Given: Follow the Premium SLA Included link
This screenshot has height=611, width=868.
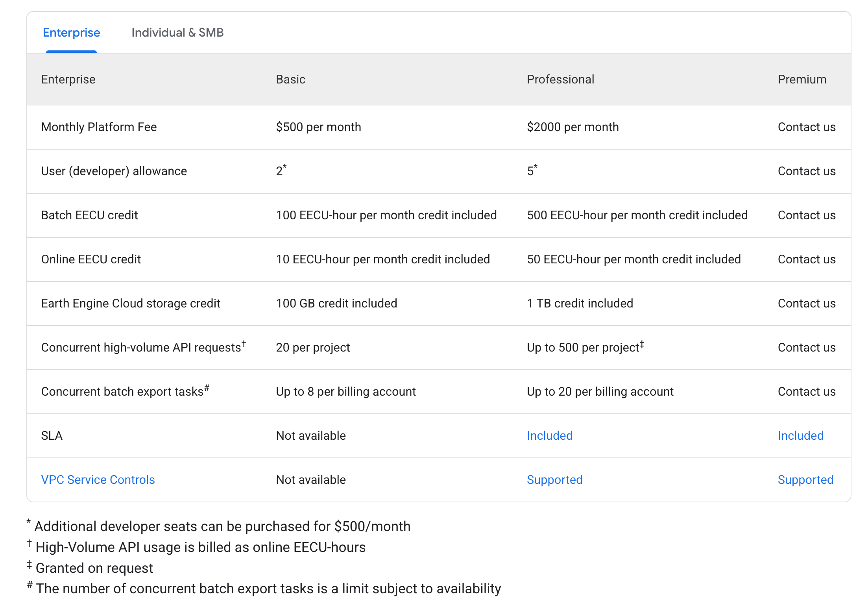Looking at the screenshot, I should pyautogui.click(x=801, y=435).
